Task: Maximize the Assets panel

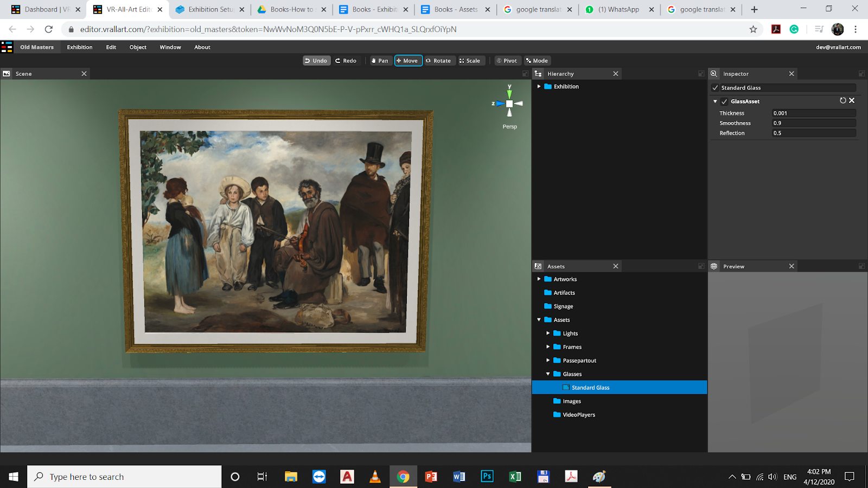Action: point(701,266)
